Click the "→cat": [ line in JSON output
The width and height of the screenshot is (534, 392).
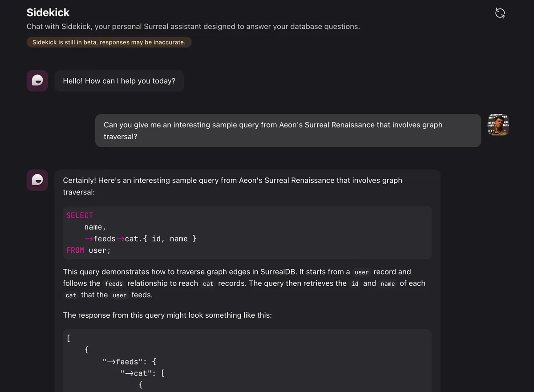click(x=142, y=373)
